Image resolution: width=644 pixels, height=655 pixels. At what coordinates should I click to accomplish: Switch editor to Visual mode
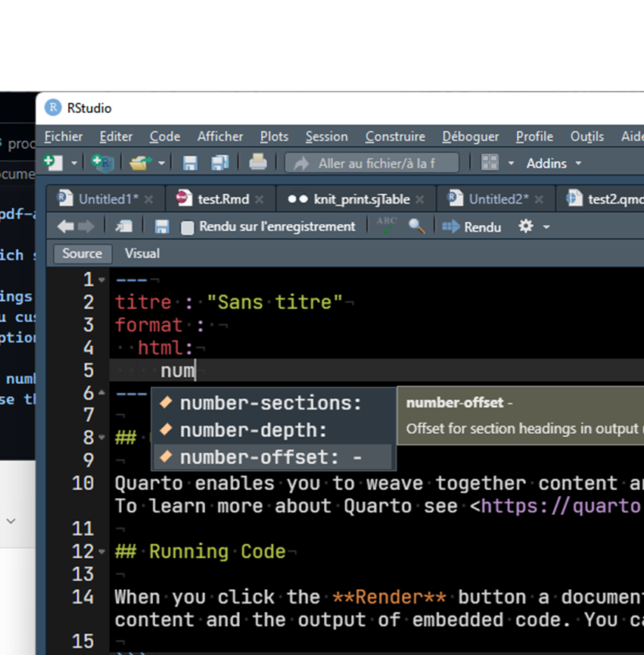click(x=142, y=254)
